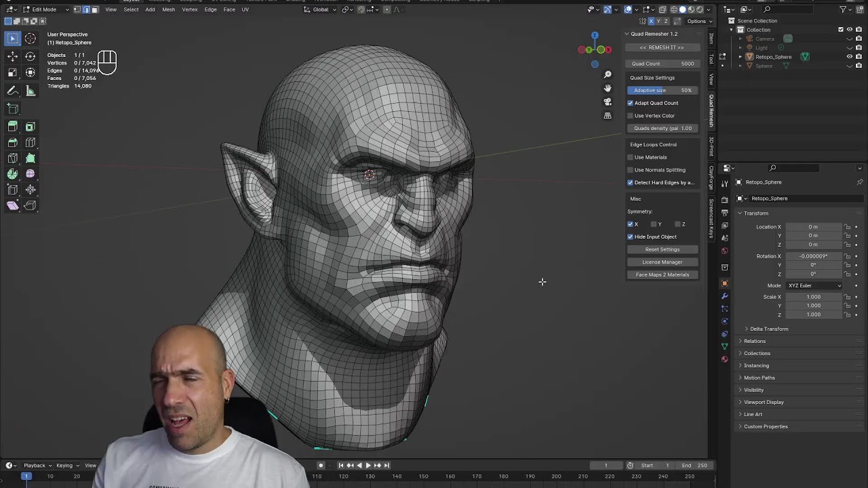The height and width of the screenshot is (488, 868).
Task: Select the Bevel tool
Action: tap(12, 142)
